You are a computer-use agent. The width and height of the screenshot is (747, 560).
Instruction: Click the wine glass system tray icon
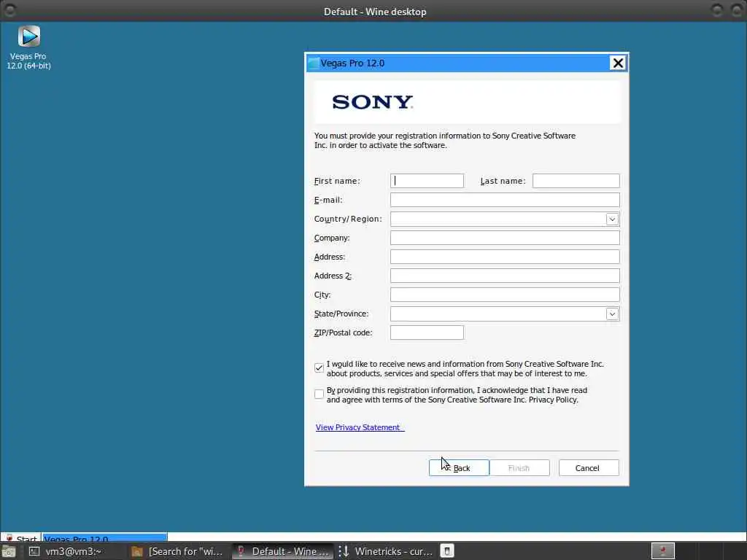click(662, 551)
